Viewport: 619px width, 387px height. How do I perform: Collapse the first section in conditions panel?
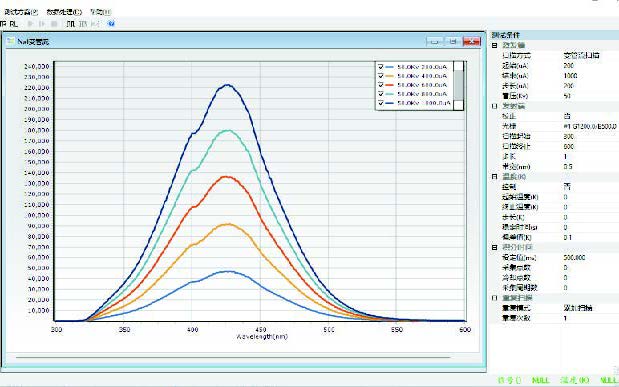[494, 45]
